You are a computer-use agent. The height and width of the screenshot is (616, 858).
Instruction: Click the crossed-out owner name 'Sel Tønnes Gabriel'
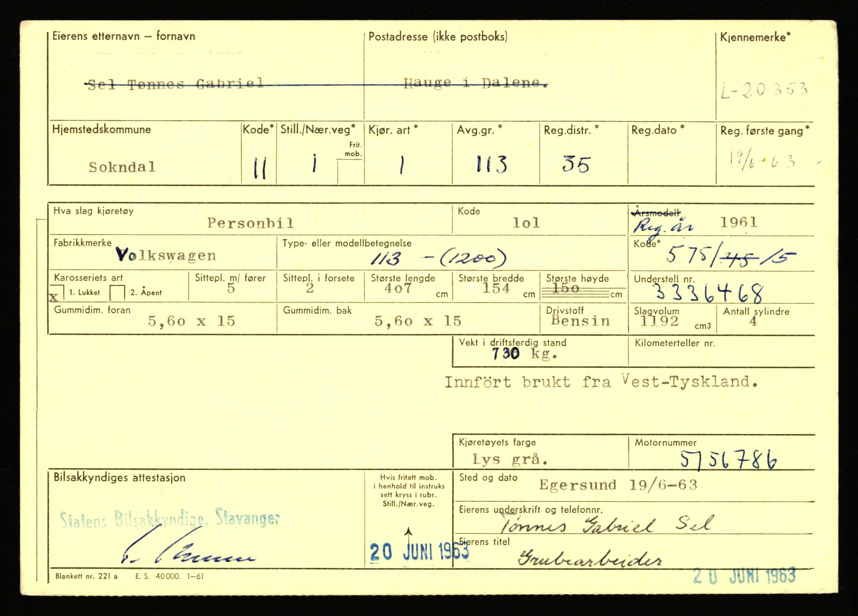(176, 84)
